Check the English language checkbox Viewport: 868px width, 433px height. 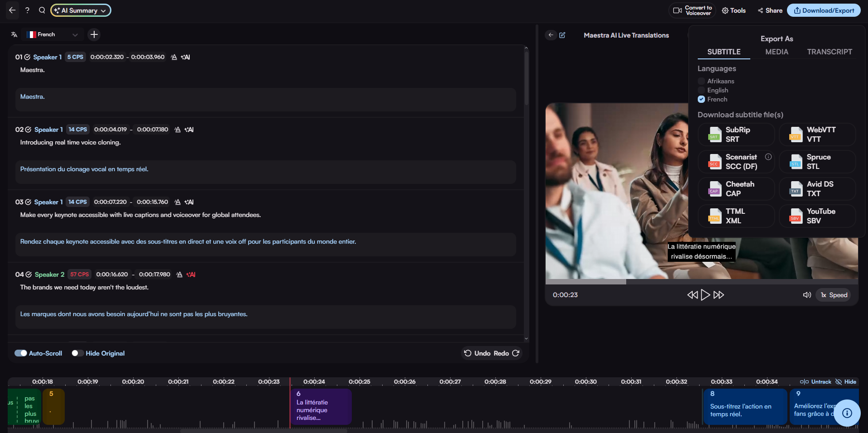tap(701, 90)
